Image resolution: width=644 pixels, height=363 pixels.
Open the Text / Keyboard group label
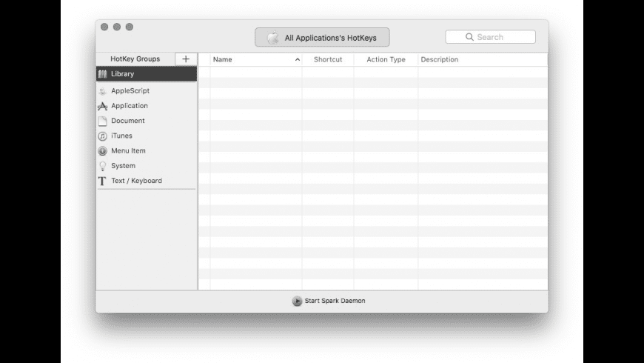136,181
